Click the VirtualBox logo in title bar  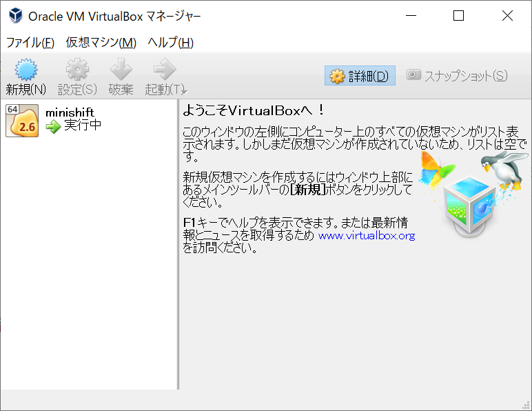click(16, 16)
